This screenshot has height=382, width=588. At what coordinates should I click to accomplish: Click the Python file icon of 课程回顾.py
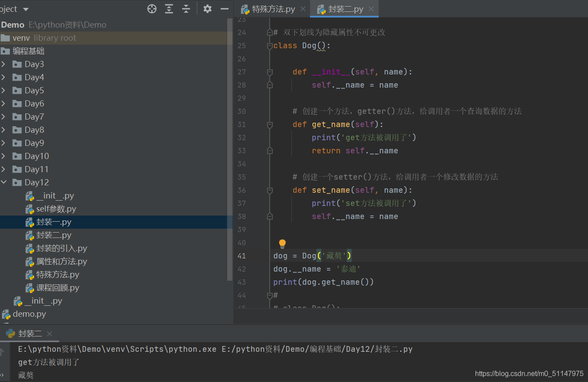coord(30,288)
